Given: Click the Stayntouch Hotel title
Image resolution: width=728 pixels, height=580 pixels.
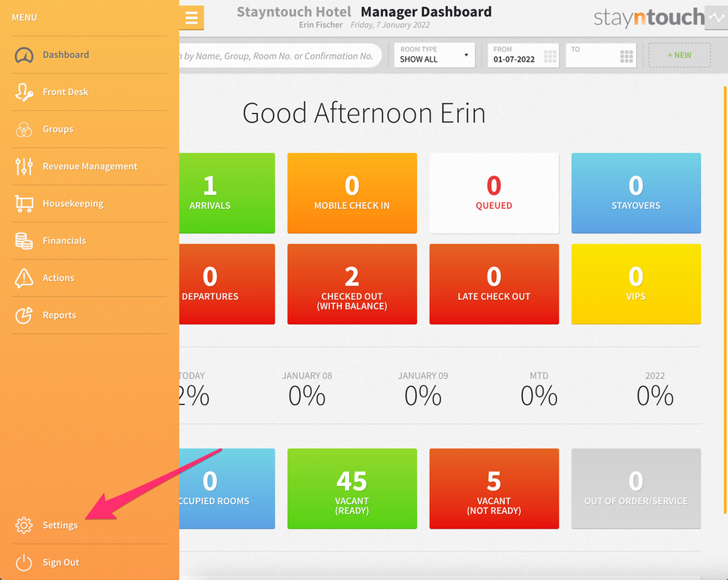Looking at the screenshot, I should click(x=294, y=12).
